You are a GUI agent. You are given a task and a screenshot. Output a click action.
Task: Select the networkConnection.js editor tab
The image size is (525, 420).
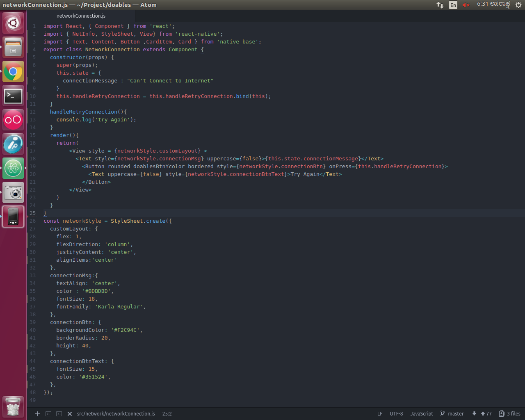click(81, 16)
